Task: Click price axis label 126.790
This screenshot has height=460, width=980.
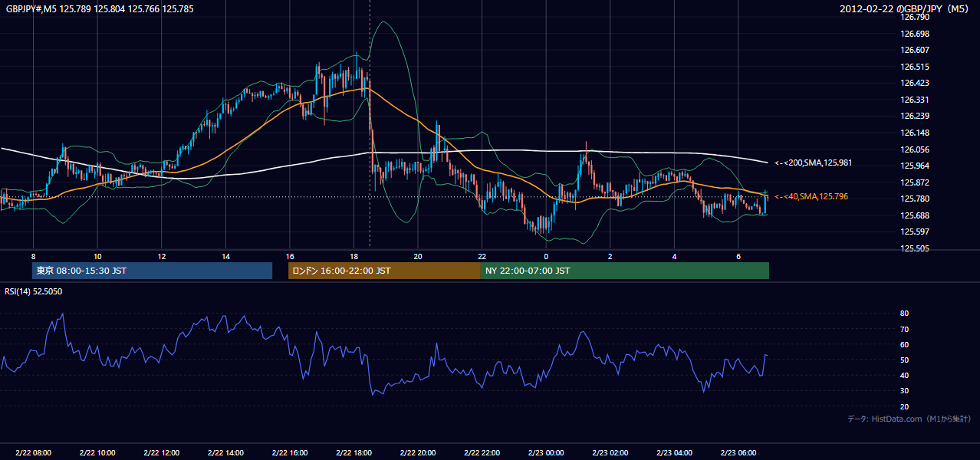Action: click(915, 17)
